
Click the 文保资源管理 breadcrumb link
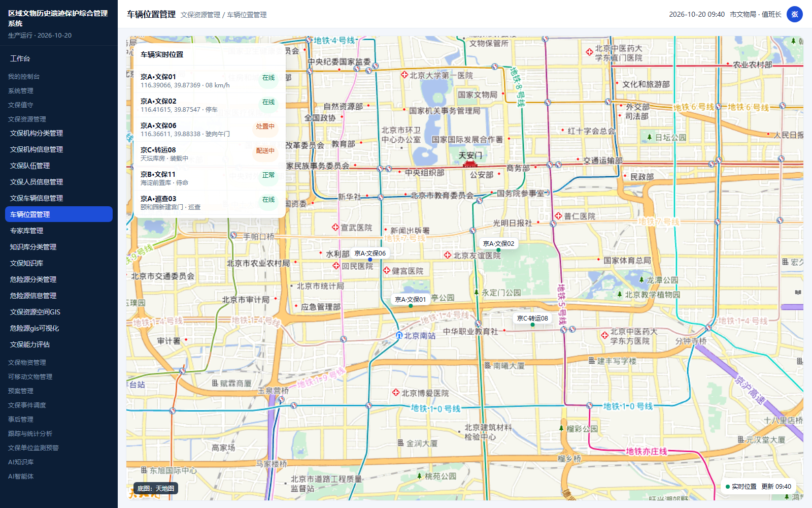point(200,15)
